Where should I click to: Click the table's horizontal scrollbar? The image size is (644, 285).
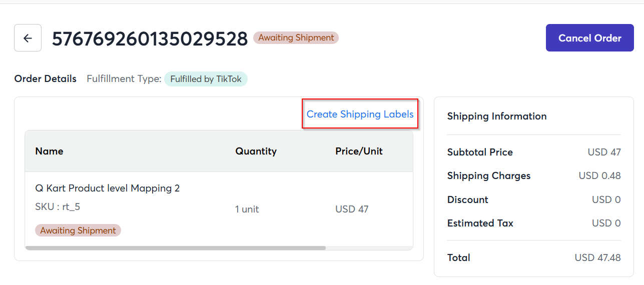tap(175, 247)
